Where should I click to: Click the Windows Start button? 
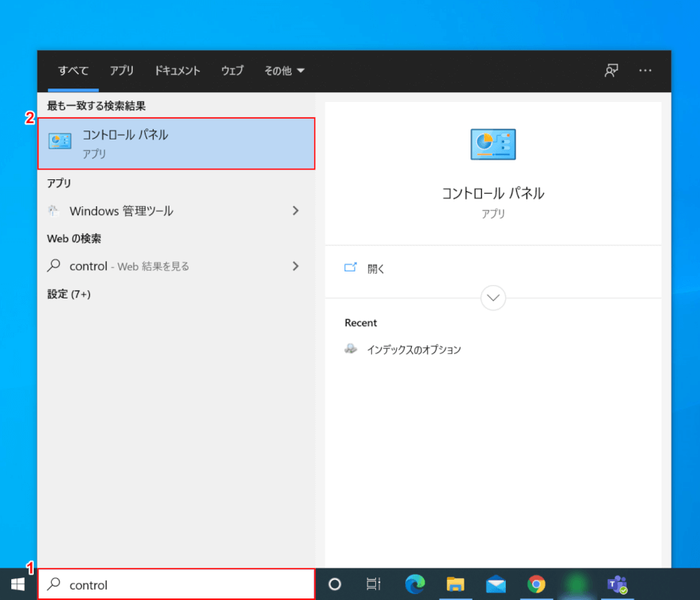click(x=18, y=584)
